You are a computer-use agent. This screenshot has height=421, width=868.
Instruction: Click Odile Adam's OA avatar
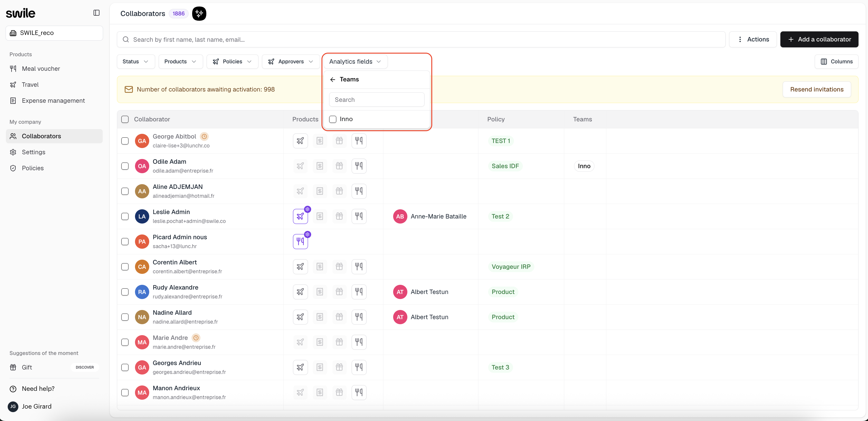(x=142, y=166)
